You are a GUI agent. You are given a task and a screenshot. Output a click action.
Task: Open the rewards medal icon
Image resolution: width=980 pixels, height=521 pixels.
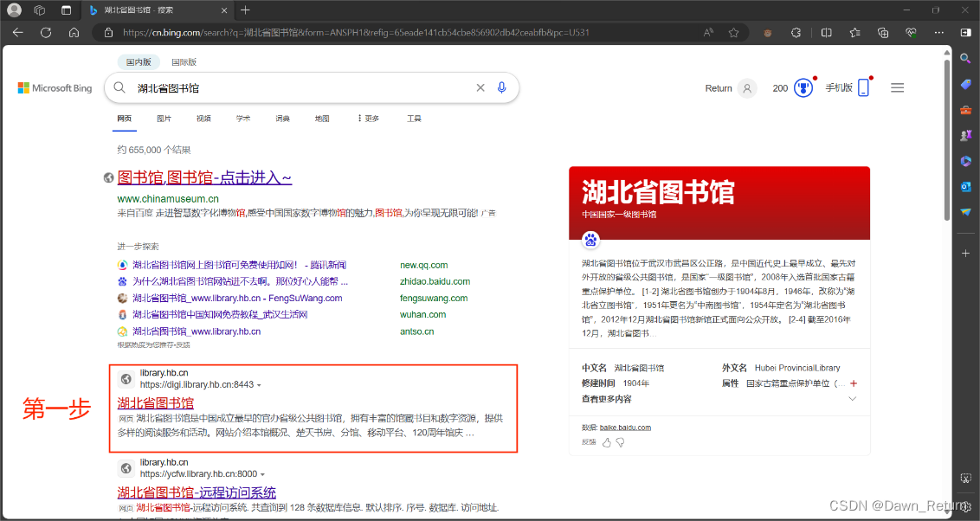(x=803, y=88)
